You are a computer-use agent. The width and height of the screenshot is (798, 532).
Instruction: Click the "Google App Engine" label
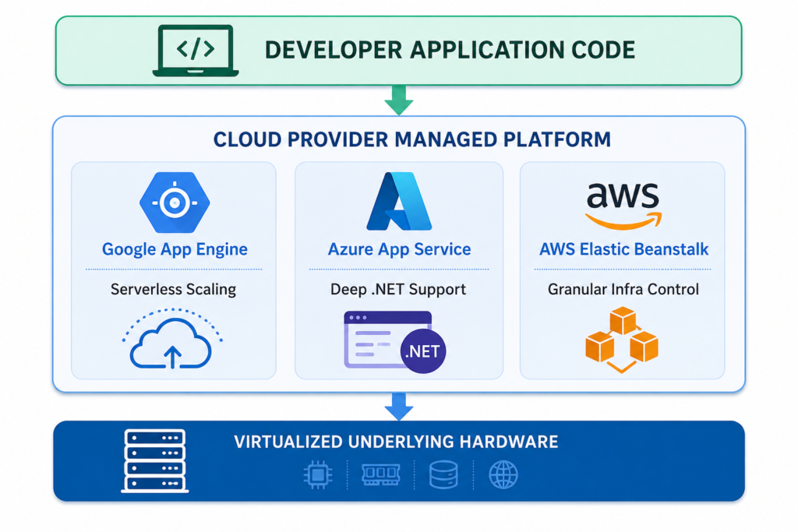pos(175,249)
